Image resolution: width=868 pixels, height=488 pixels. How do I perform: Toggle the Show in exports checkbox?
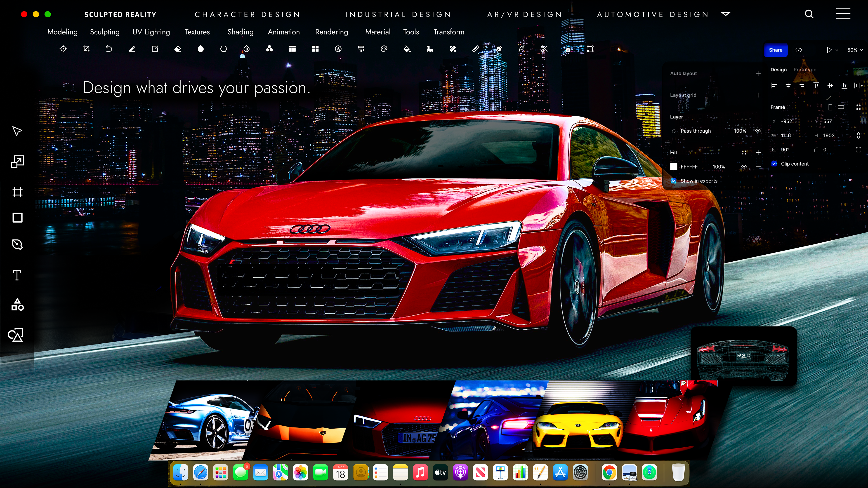(x=674, y=181)
